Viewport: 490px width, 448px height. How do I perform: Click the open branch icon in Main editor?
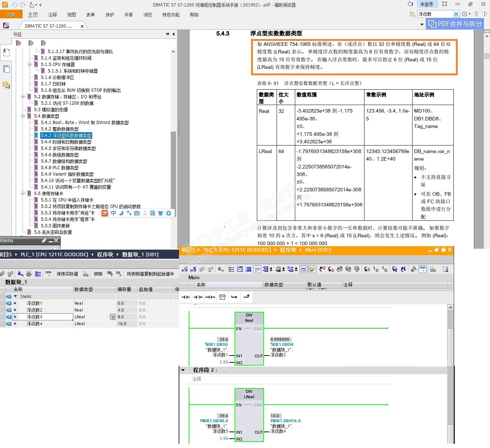coord(234,297)
